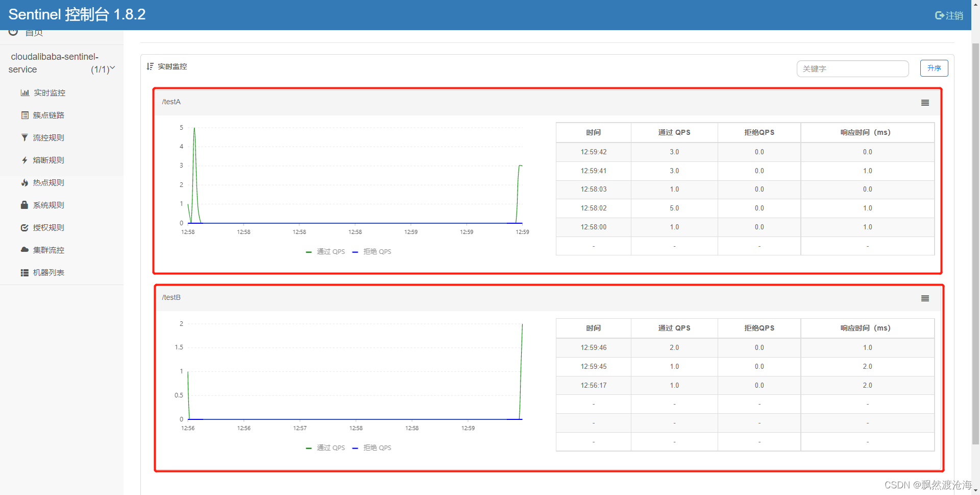Viewport: 980px width, 495px height.
Task: Click the /testB resource name header
Action: point(171,297)
